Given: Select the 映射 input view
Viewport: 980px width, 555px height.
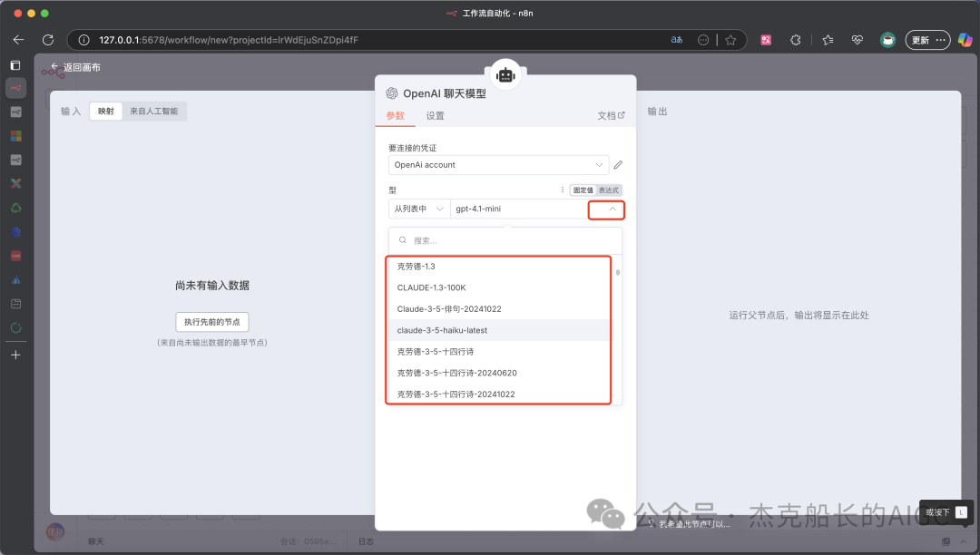Looking at the screenshot, I should [x=105, y=112].
